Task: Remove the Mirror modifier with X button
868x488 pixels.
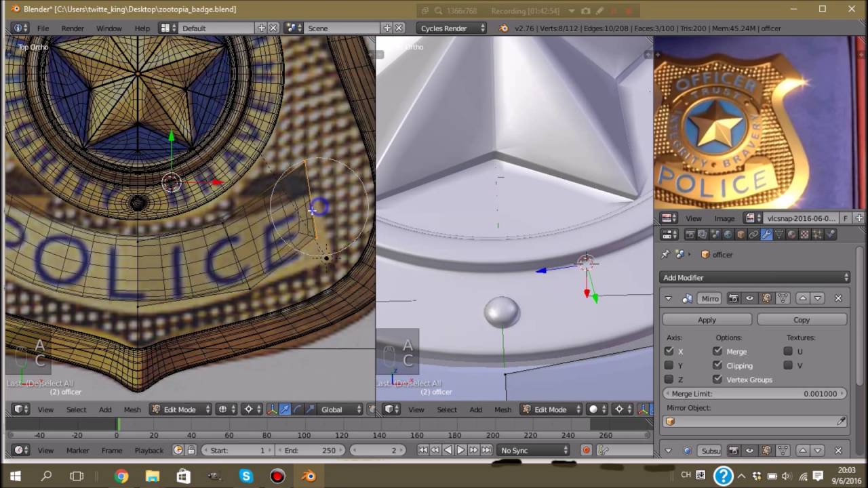Action: tap(838, 298)
